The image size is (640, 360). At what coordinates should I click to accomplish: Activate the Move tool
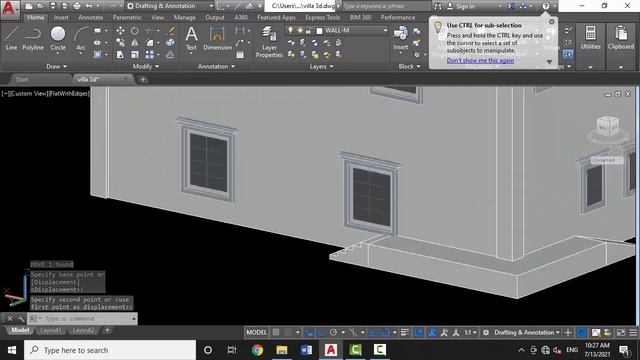(x=120, y=31)
